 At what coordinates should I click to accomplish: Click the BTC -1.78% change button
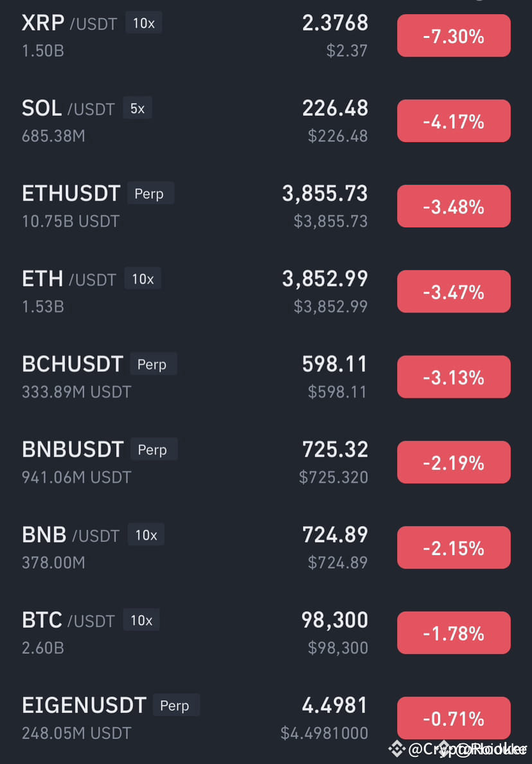tap(454, 633)
